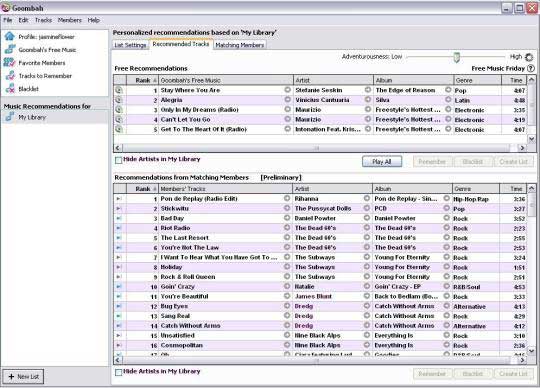Click download icon for Only In My Dreams
Screen dimensions: 540x388
point(118,109)
